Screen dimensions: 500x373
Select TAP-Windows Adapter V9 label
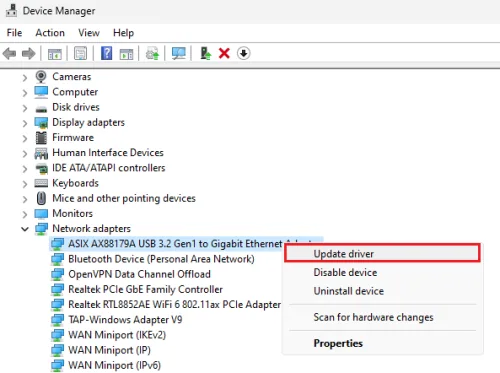coord(125,320)
